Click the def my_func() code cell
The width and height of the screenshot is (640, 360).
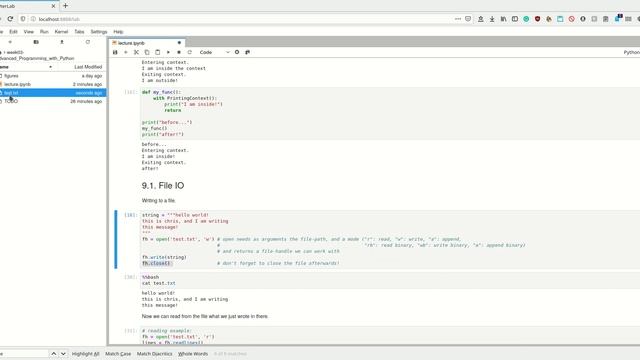[x=390, y=113]
